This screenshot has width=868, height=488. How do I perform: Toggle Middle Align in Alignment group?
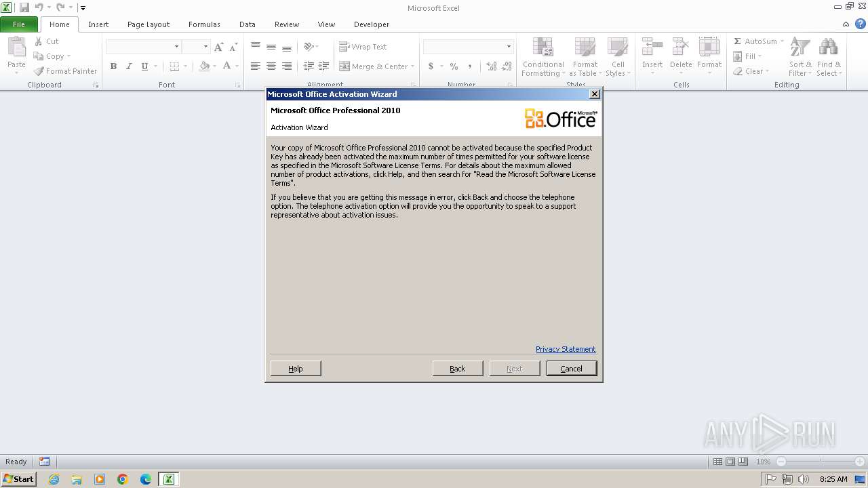coord(271,47)
